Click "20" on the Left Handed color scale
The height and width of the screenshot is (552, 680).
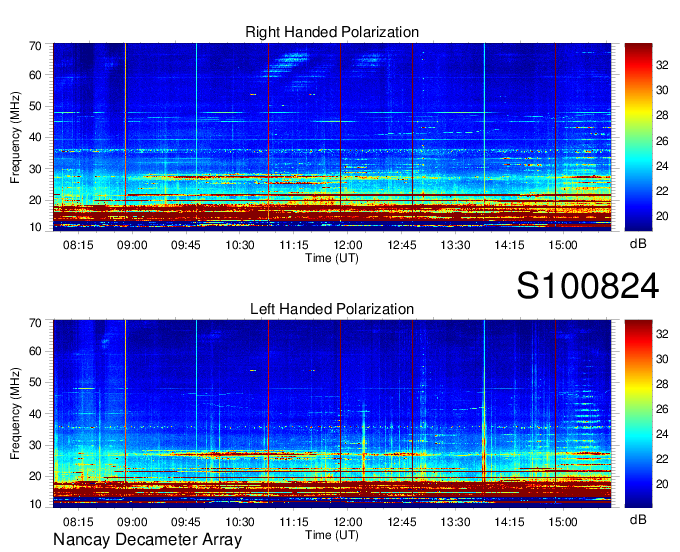pyautogui.click(x=662, y=484)
